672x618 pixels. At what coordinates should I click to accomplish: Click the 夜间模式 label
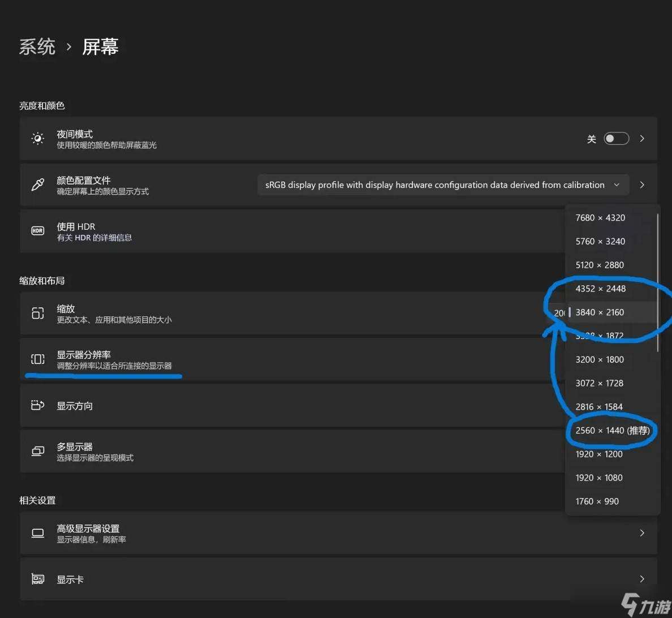(x=75, y=134)
